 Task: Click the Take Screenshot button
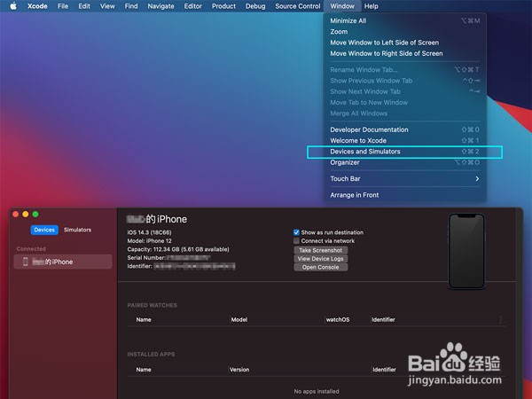point(321,250)
